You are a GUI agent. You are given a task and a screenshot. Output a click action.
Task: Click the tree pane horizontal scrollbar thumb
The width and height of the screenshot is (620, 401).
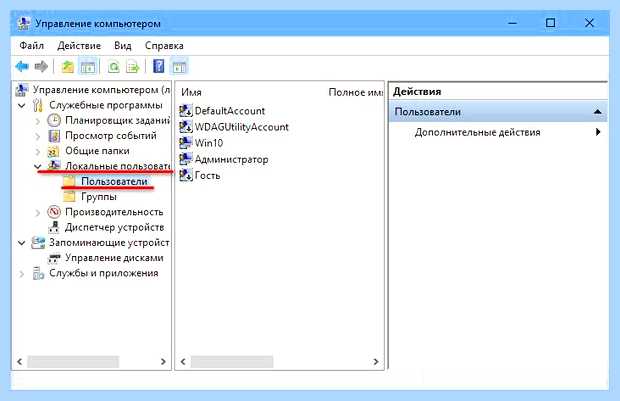(73, 361)
